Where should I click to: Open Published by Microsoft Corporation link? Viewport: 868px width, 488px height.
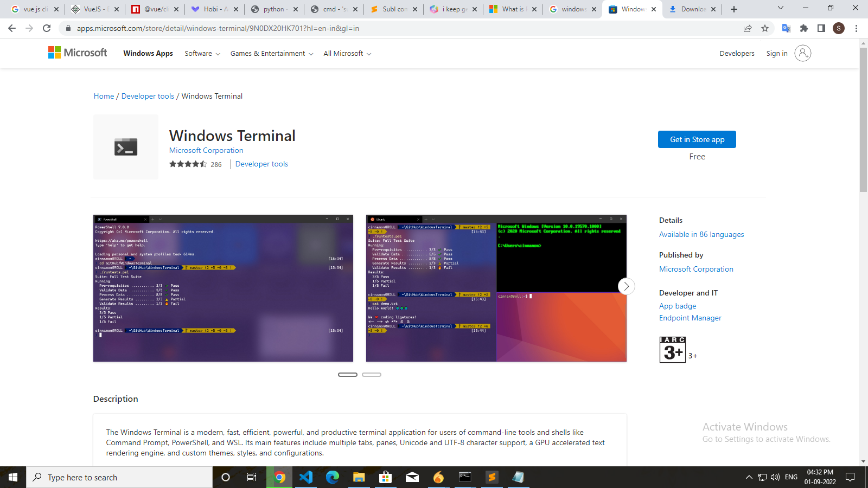[696, 269]
